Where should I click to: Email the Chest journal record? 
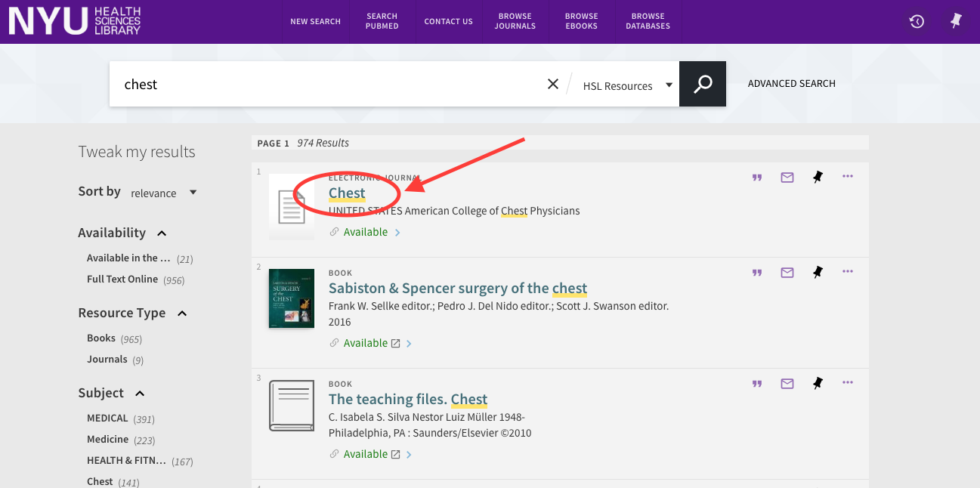point(787,178)
